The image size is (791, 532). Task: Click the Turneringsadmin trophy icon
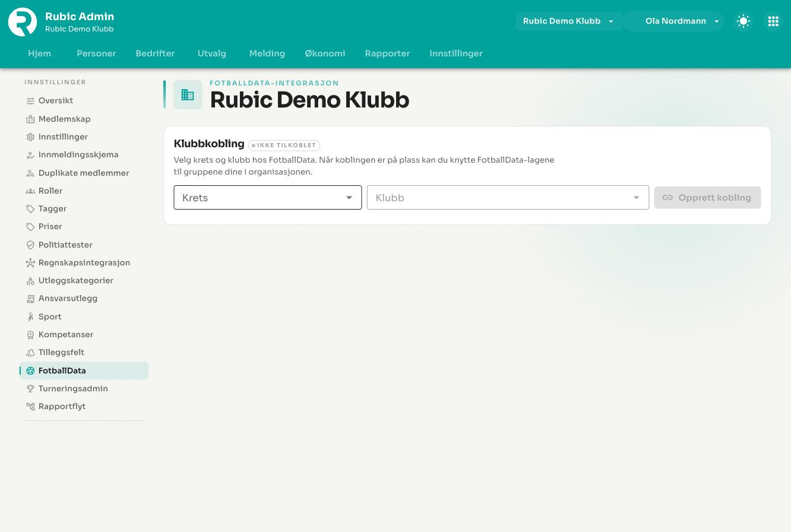30,388
